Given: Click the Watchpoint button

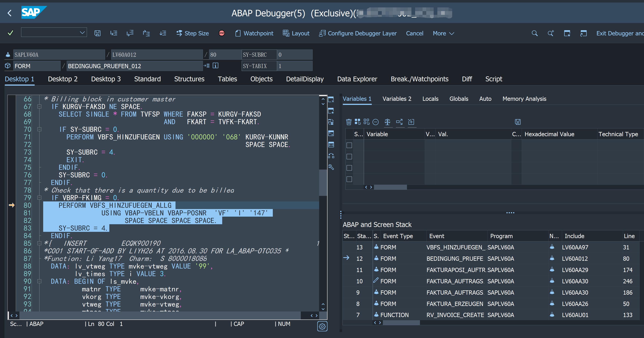Looking at the screenshot, I should 254,33.
